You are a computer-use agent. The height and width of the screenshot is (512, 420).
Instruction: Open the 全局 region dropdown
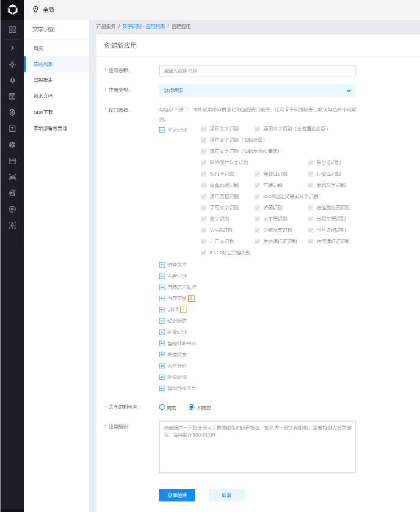(x=54, y=10)
